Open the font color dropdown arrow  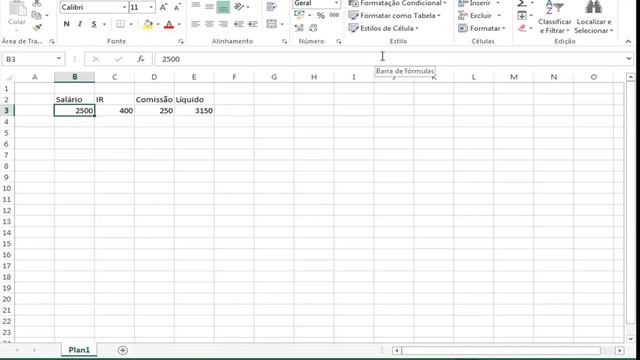tap(179, 24)
